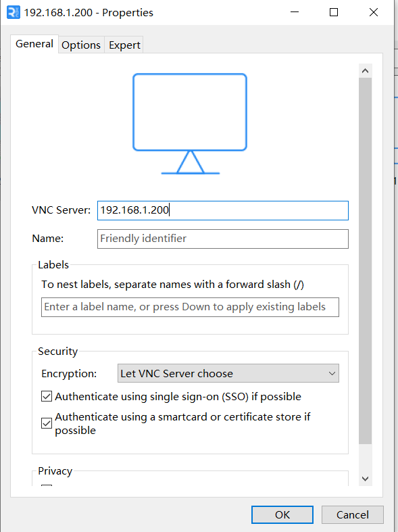Uncheck smartcard or certificate store authentication

click(x=47, y=423)
